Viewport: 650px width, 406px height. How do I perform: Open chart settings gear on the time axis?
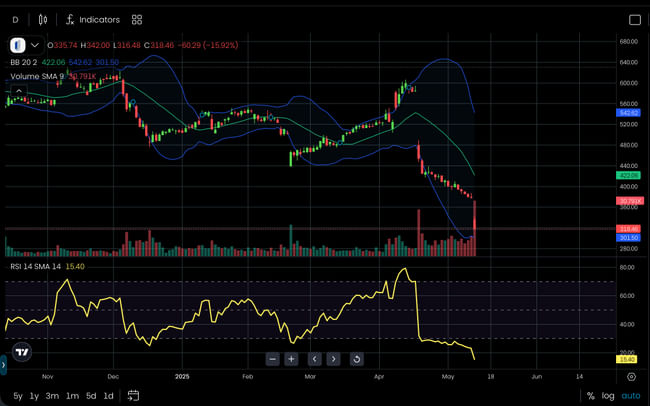[x=631, y=377]
